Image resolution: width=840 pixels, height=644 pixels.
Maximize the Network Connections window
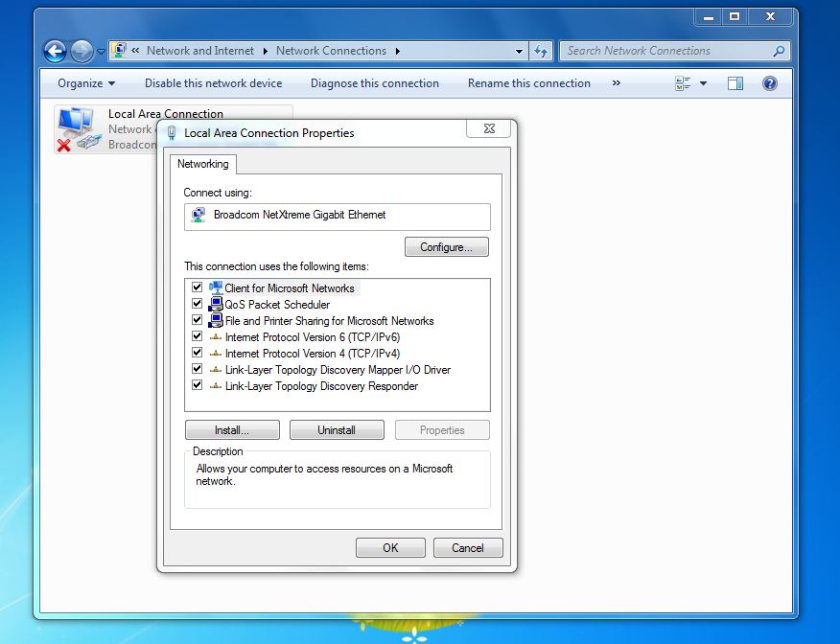(735, 17)
